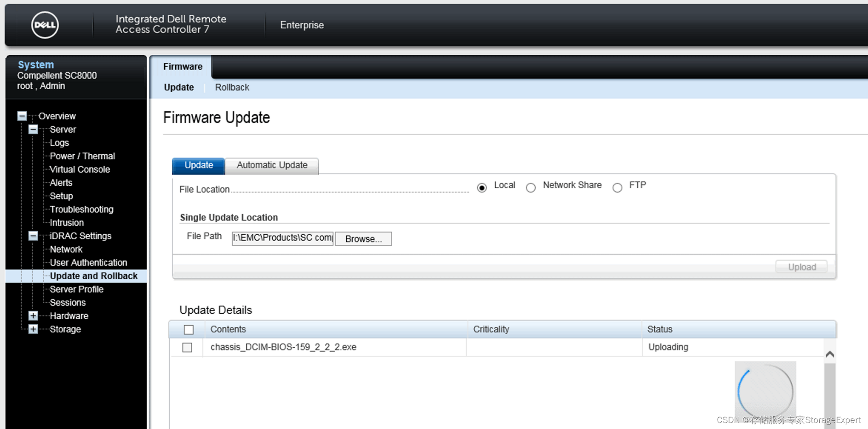Open Network under iDRAC Settings
The image size is (868, 429).
tap(66, 249)
